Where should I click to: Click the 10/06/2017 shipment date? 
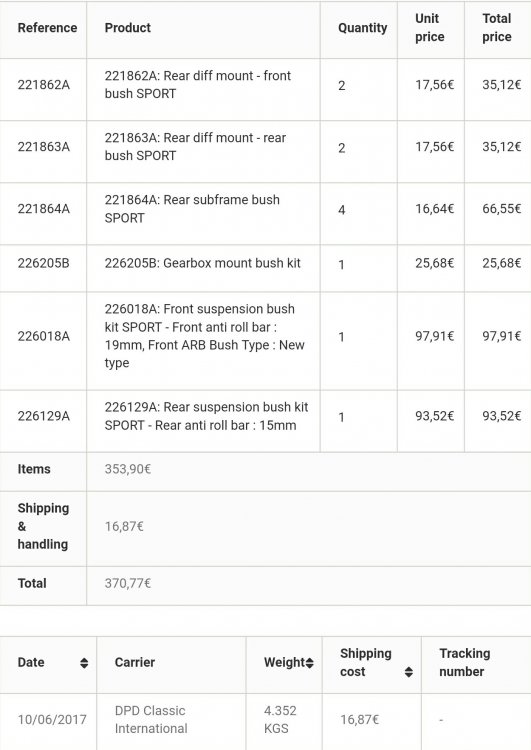click(x=52, y=719)
